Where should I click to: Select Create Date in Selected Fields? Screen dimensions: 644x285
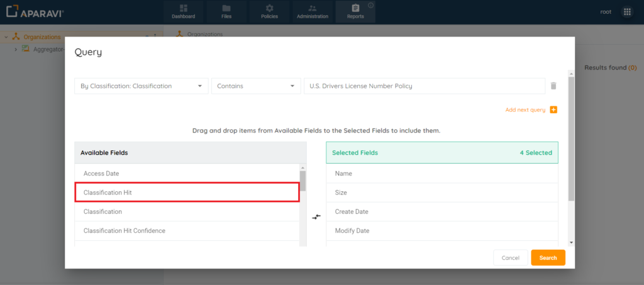coord(441,211)
